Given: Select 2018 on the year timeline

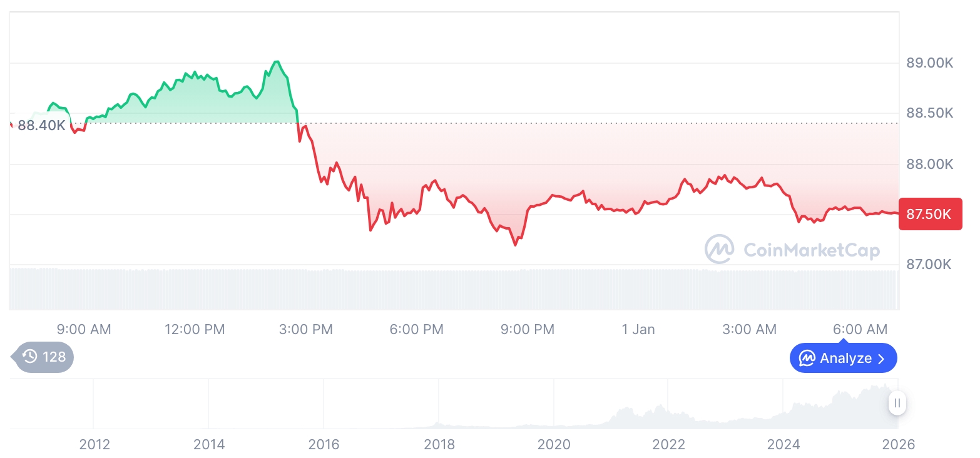Looking at the screenshot, I should pyautogui.click(x=439, y=444).
